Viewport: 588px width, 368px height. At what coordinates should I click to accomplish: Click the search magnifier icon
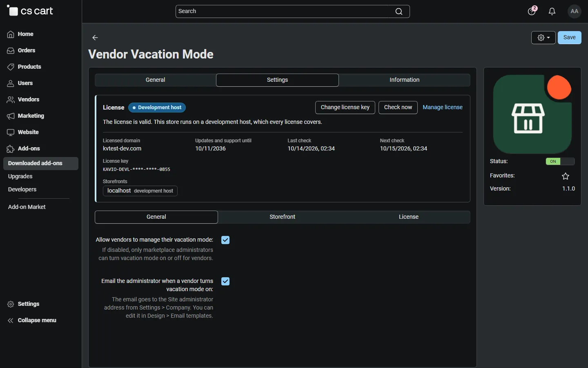(399, 11)
